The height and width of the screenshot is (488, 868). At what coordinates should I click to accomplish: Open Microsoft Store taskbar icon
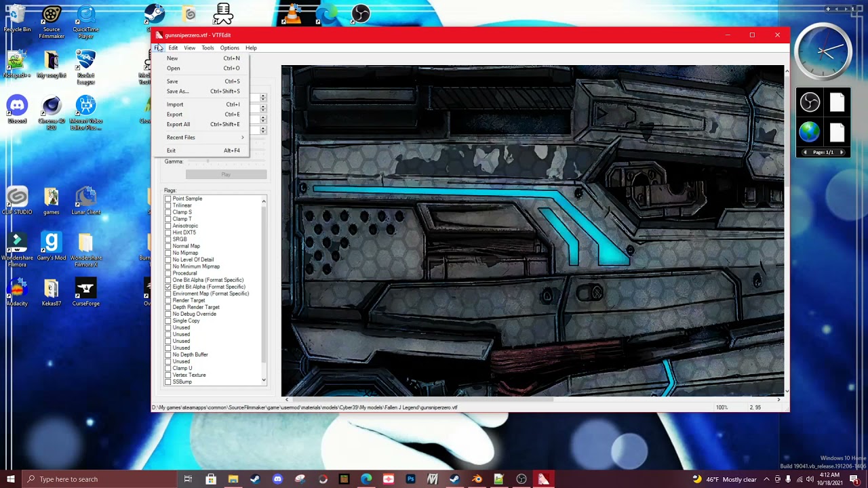coord(211,479)
